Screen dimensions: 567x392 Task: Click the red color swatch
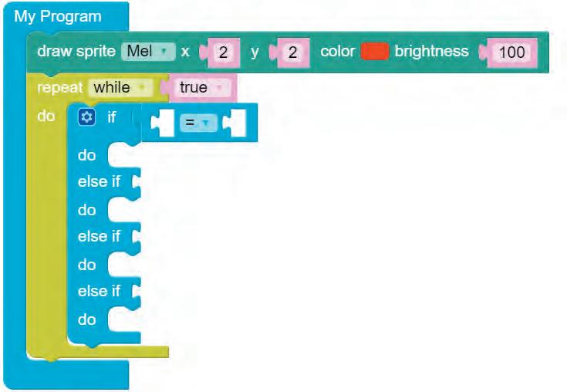coord(373,52)
